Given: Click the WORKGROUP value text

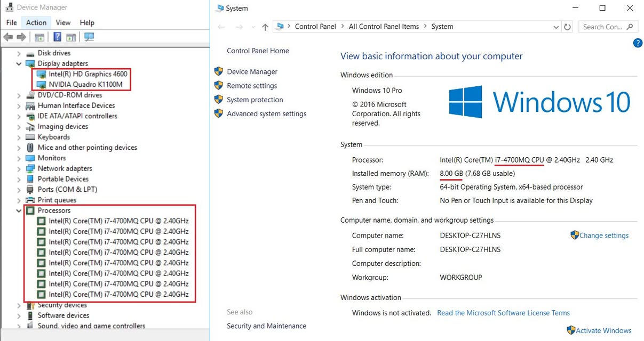Looking at the screenshot, I should click(460, 278).
